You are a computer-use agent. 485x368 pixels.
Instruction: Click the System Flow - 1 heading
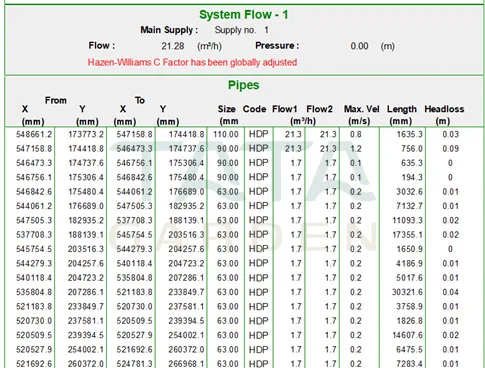click(243, 15)
